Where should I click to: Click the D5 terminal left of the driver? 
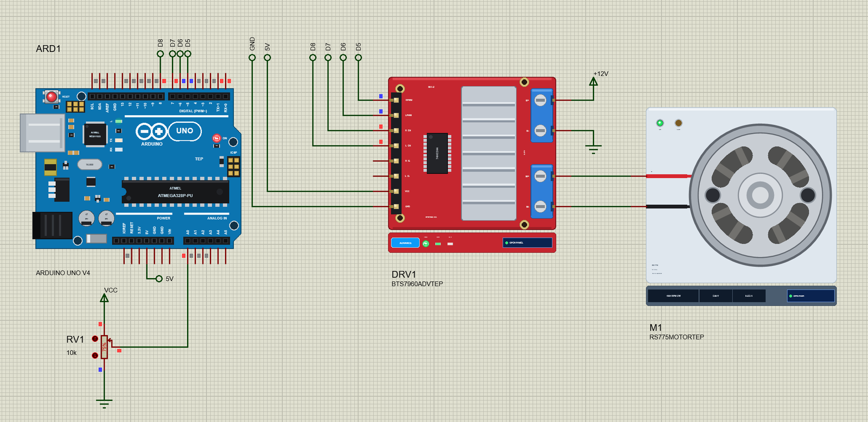tap(359, 58)
